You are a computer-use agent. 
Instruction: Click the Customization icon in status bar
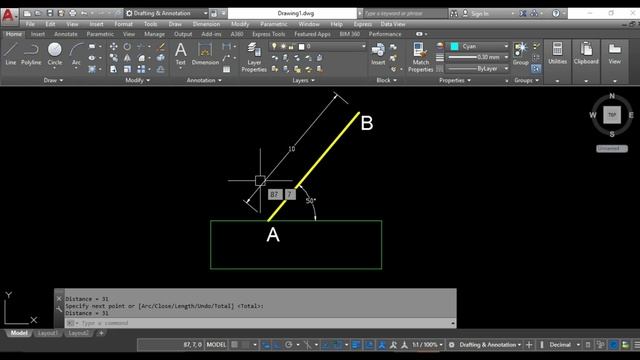636,345
